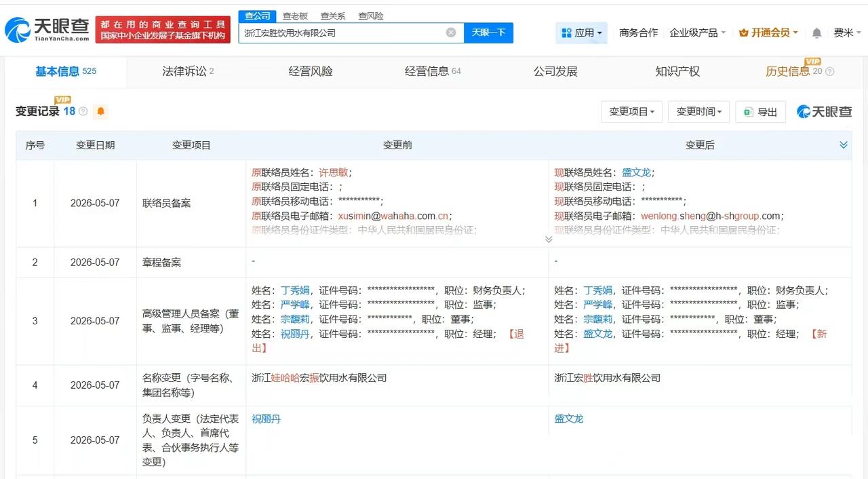The height and width of the screenshot is (479, 868).
Task: Open the 变更项目 filter dropdown
Action: coord(631,112)
